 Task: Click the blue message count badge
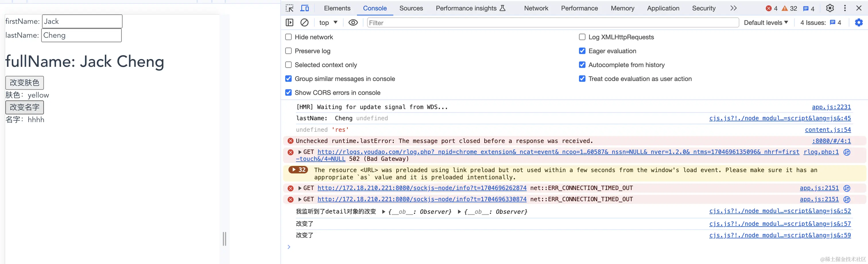click(809, 8)
